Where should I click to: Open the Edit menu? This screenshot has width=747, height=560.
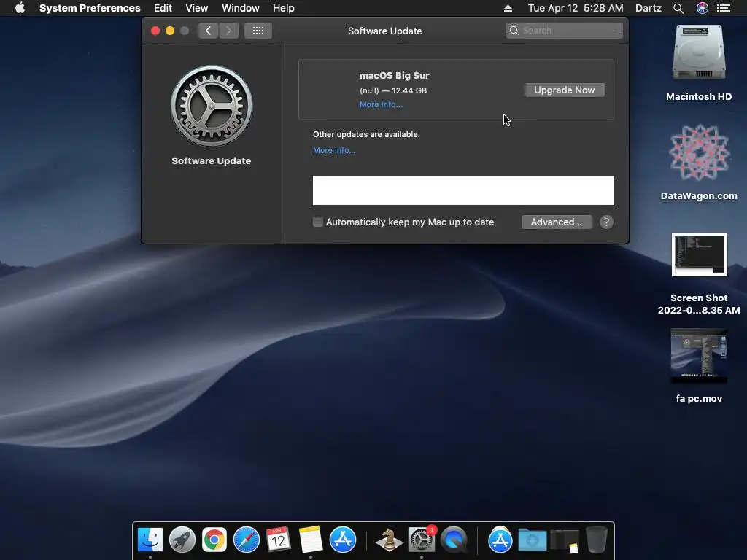163,8
